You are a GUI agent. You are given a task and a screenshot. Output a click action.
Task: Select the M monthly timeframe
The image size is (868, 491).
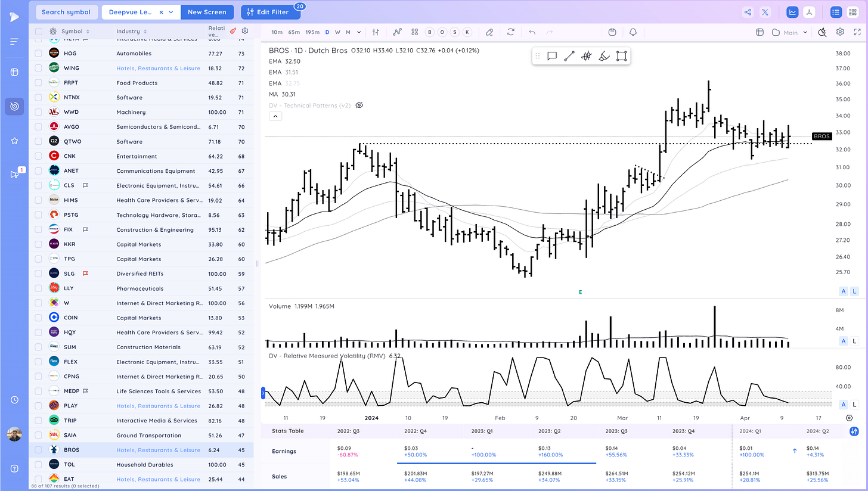(x=348, y=32)
